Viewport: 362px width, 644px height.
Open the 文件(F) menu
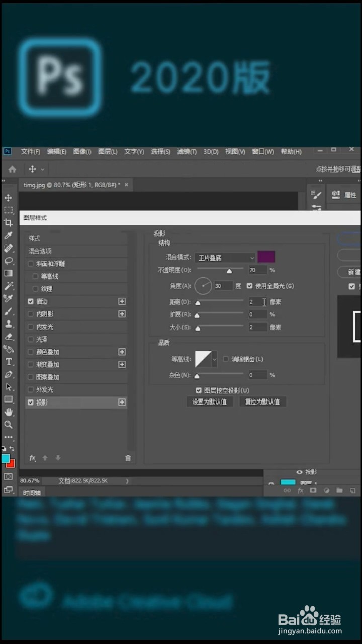(30, 152)
